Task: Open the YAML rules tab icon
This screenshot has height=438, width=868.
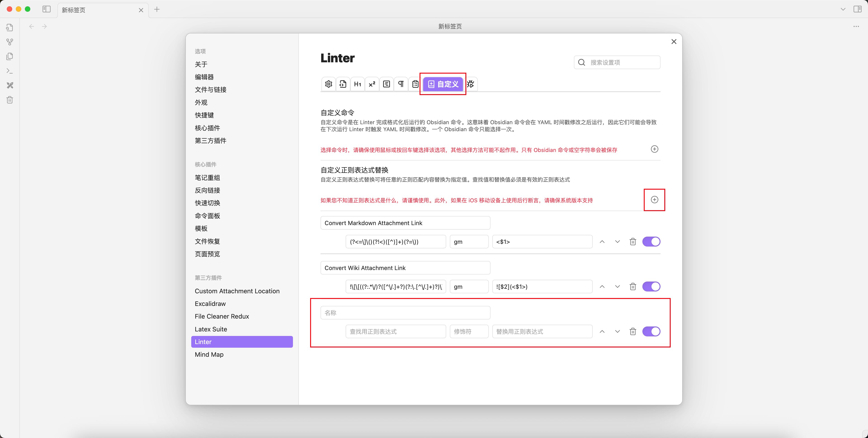Action: coord(343,84)
